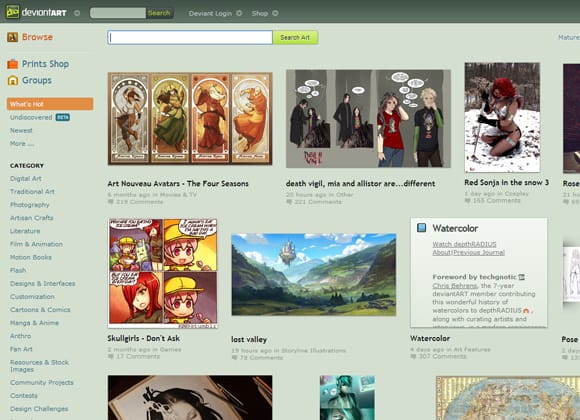Screen dimensions: 580x420
Task: Click journal icon beside Watercolor heading
Action: coord(421,228)
